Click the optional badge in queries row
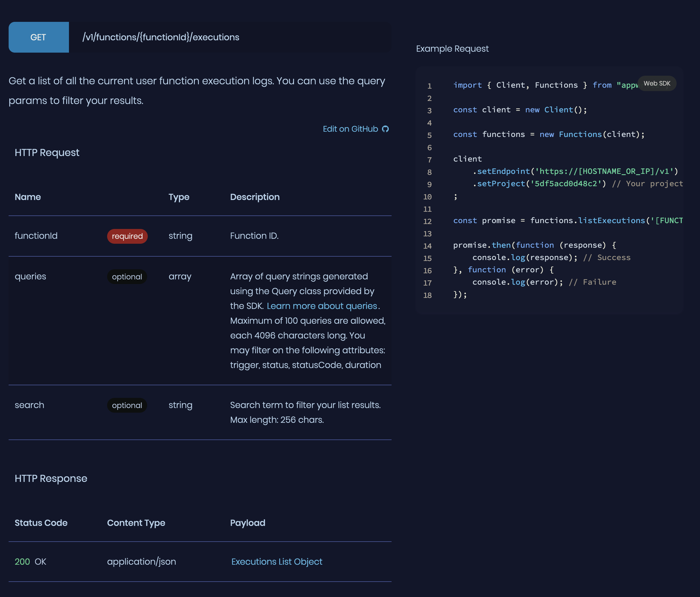The width and height of the screenshot is (700, 597). pyautogui.click(x=127, y=277)
